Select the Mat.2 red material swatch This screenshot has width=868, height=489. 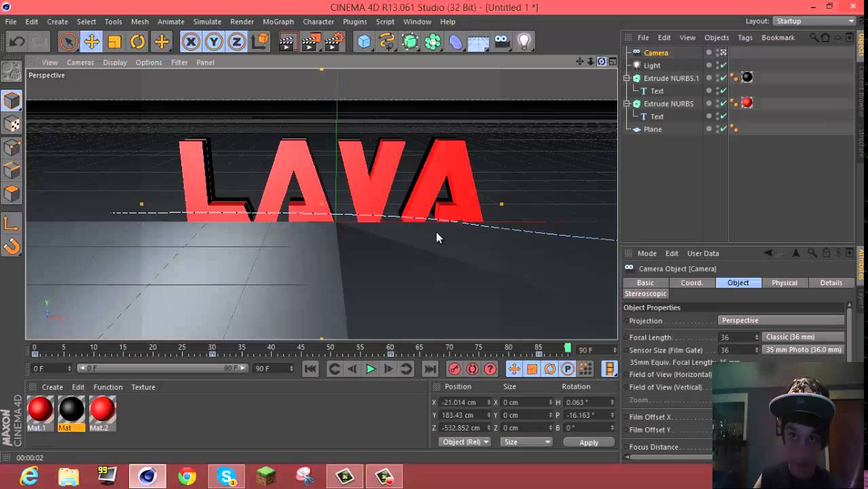(x=103, y=410)
